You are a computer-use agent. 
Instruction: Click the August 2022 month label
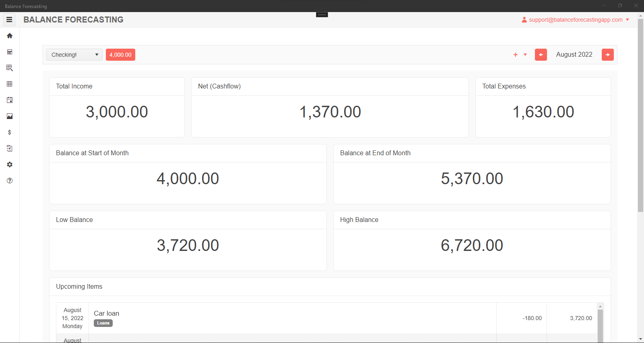coord(574,55)
